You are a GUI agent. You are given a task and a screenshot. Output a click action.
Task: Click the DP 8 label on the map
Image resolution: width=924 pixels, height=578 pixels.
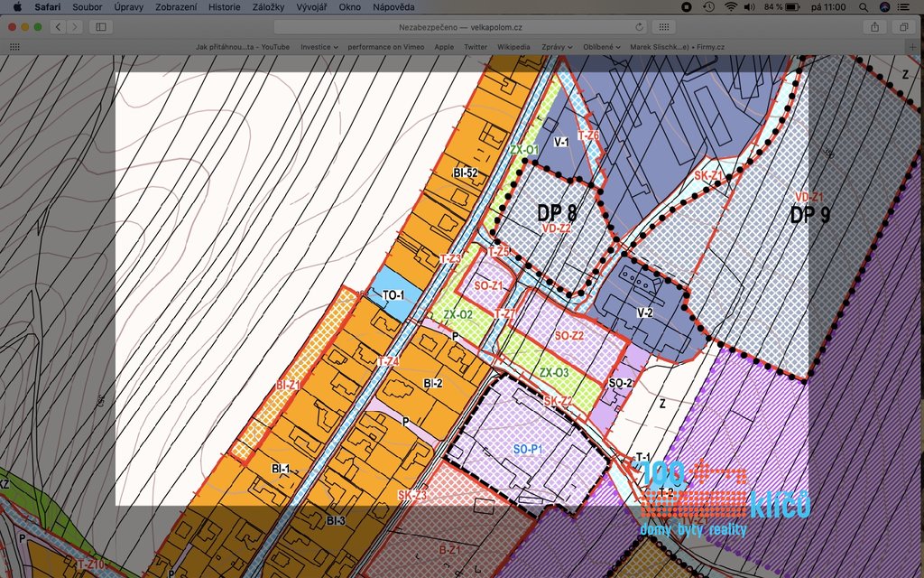click(557, 213)
